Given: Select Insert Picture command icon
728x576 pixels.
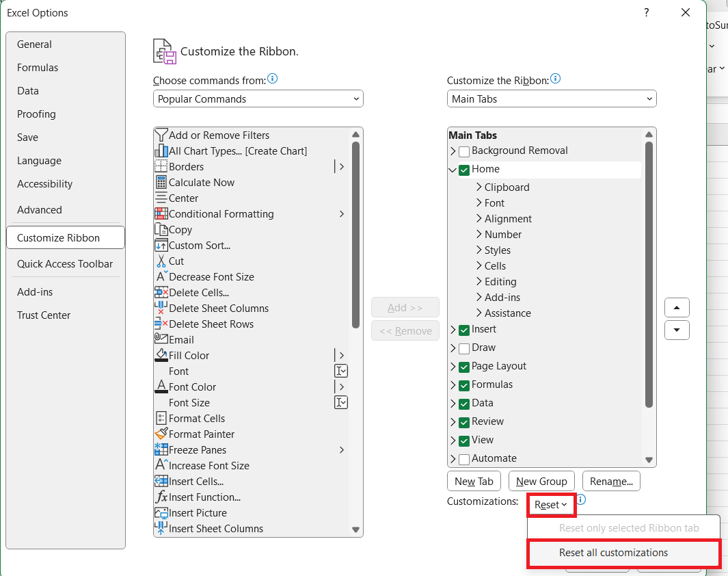Looking at the screenshot, I should pos(161,513).
